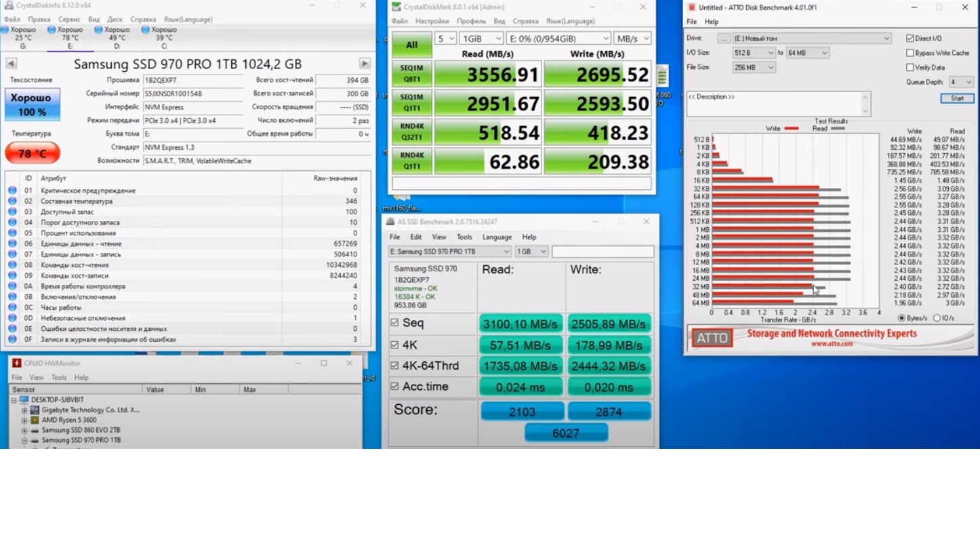Run the RND4K Q1T1 test

[412, 161]
